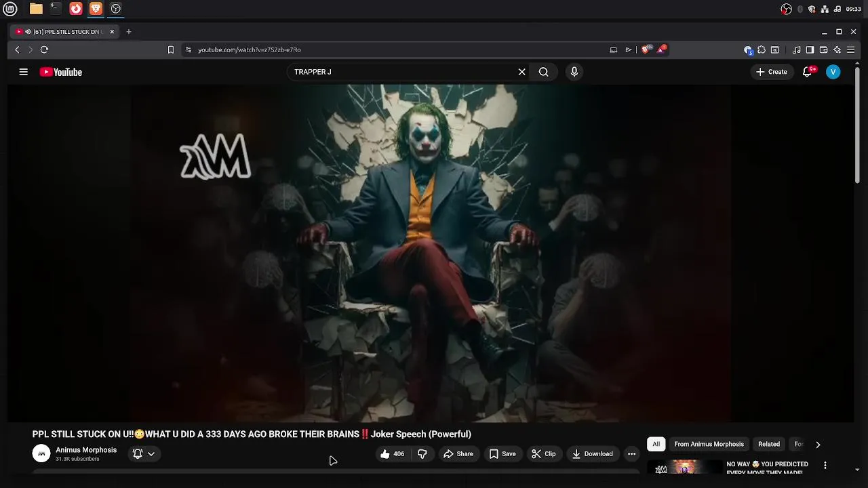
Task: Open Leo AI sparkle icon
Action: pyautogui.click(x=837, y=49)
